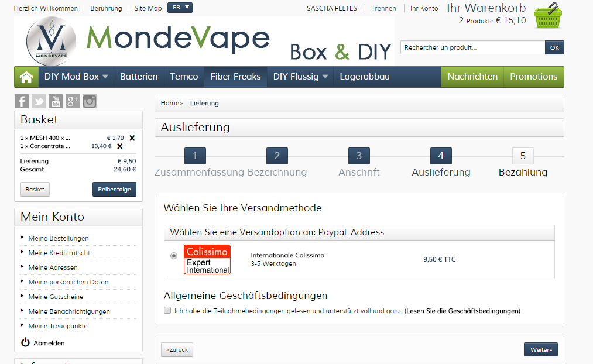Open the YouTube social icon
The height and width of the screenshot is (364, 593).
click(56, 101)
